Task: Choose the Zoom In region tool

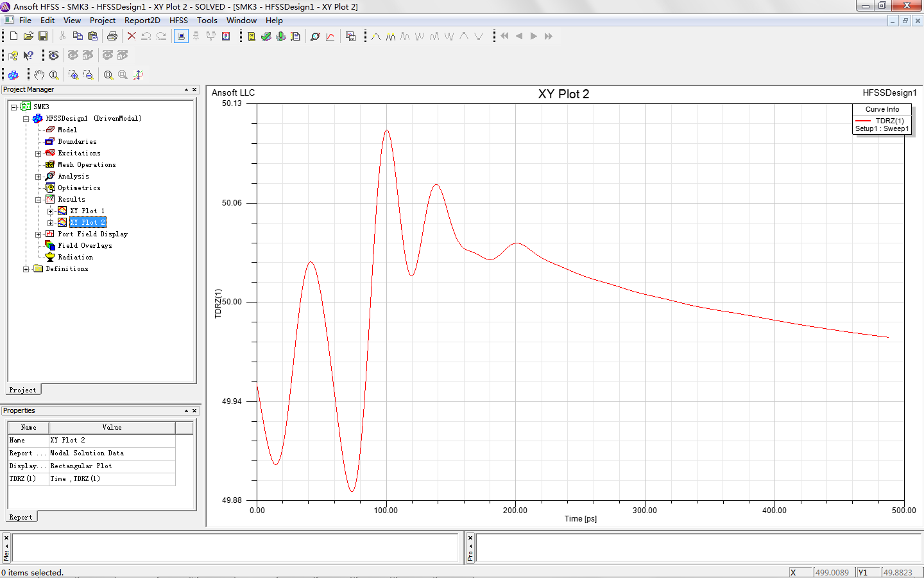Action: [x=73, y=75]
